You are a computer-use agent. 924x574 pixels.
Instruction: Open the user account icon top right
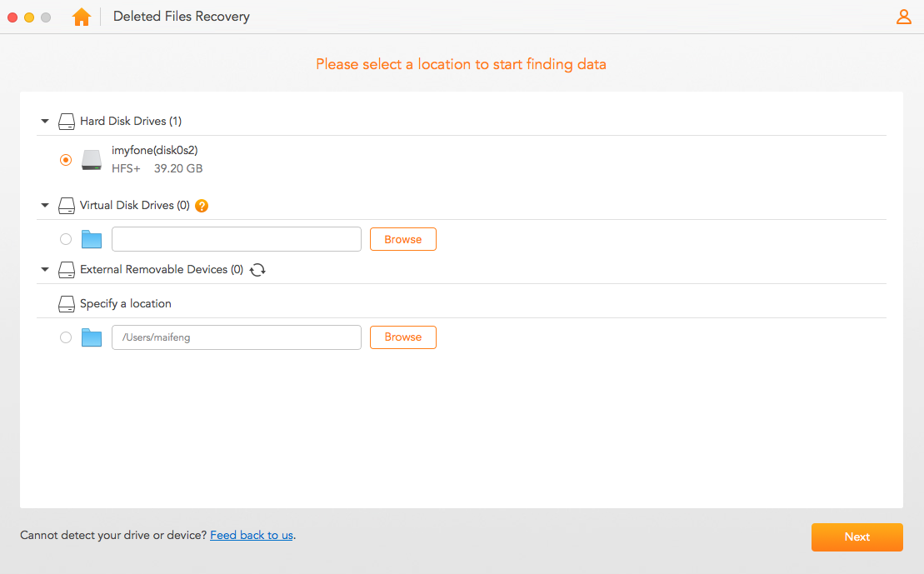coord(903,16)
